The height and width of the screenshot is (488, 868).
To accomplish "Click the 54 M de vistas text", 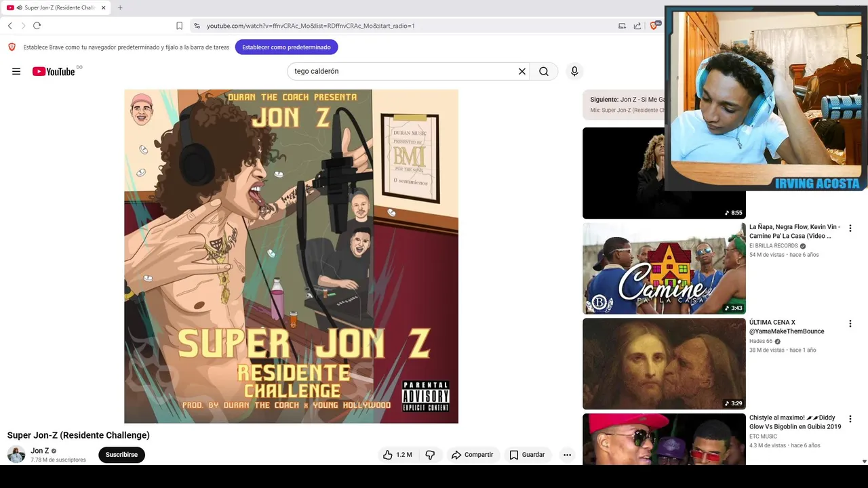I will 767,255.
